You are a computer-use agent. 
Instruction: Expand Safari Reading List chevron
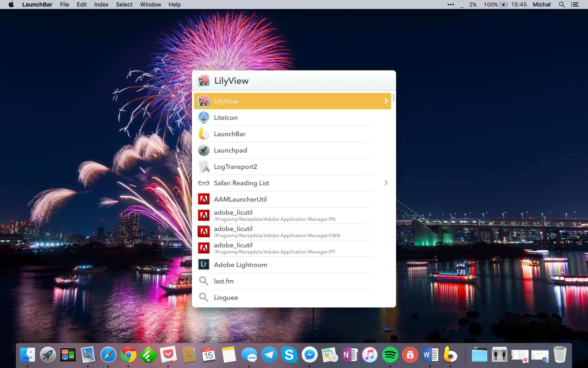[x=386, y=183]
